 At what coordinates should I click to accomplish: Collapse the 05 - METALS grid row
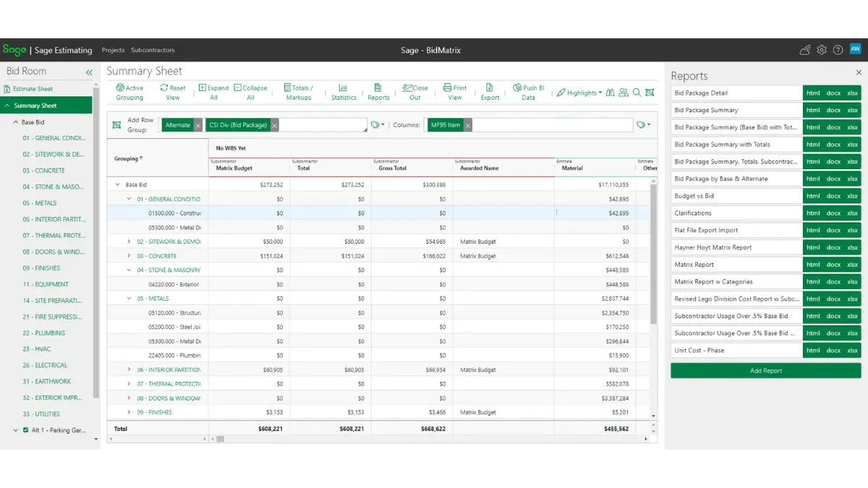click(129, 299)
